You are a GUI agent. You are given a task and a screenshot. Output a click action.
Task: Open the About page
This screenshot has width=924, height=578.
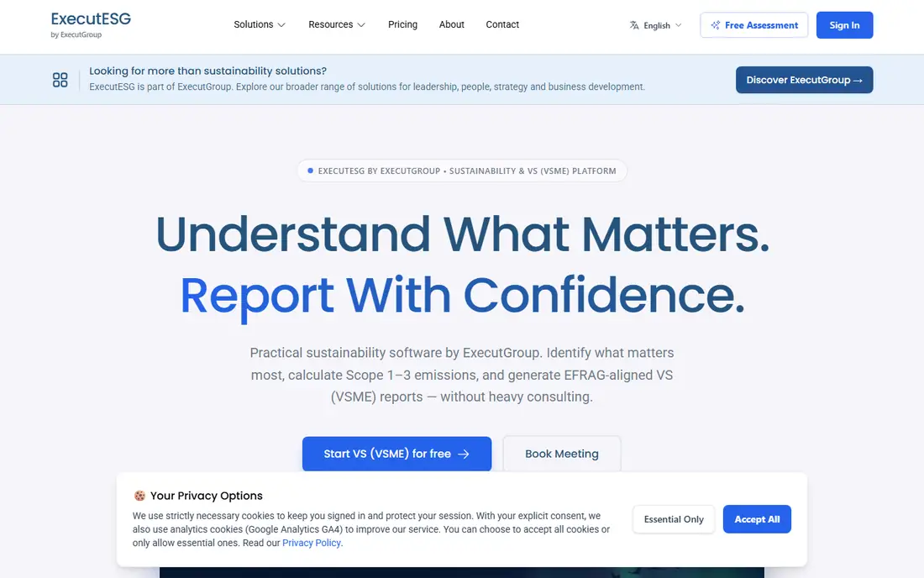(451, 24)
